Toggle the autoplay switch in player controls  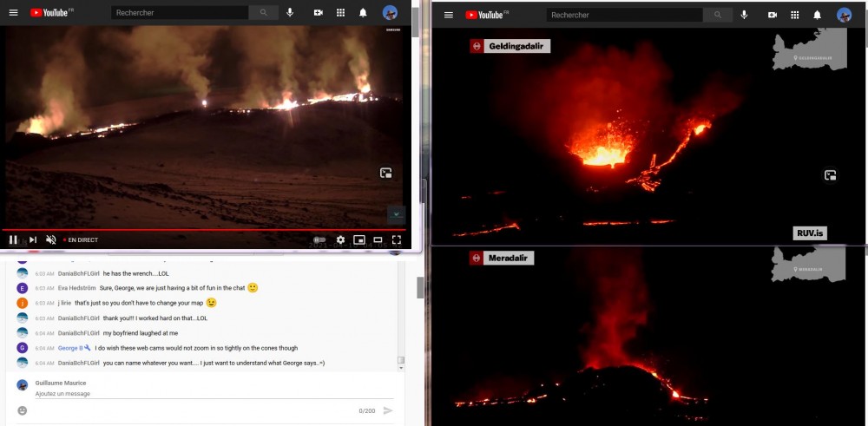coord(319,239)
